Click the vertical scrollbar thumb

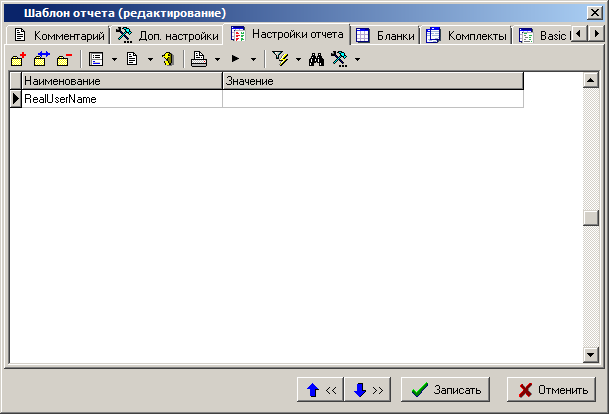(x=590, y=220)
